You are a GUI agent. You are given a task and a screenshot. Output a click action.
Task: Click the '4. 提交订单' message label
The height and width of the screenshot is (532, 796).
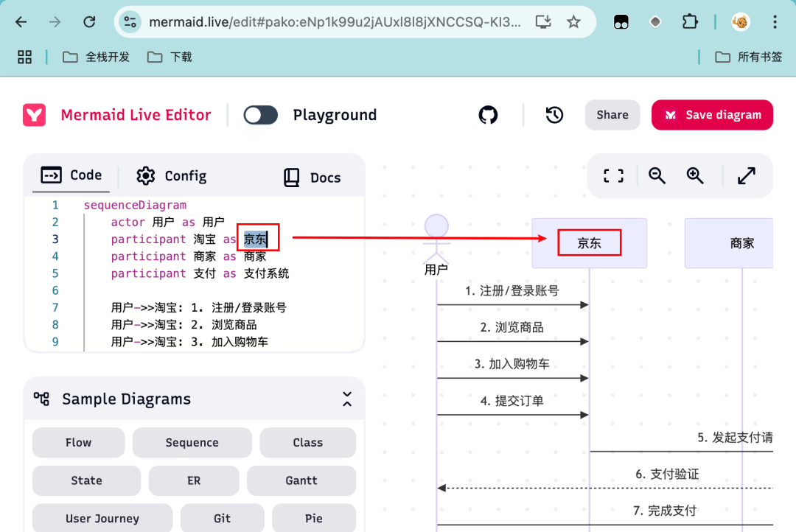(x=512, y=401)
